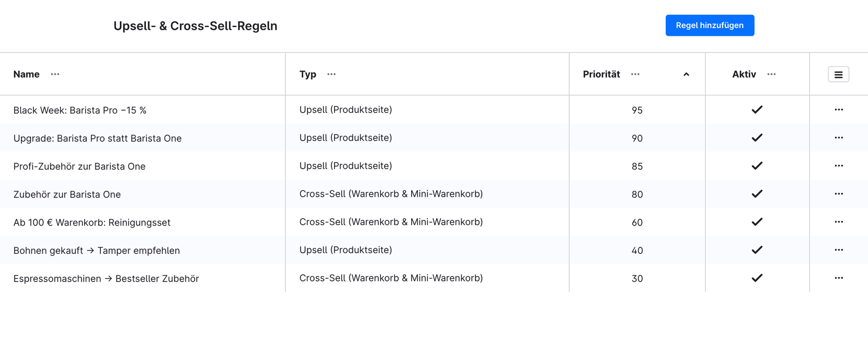868x346 pixels.
Task: Open row actions for Zubehör zur Barista One
Action: 839,194
